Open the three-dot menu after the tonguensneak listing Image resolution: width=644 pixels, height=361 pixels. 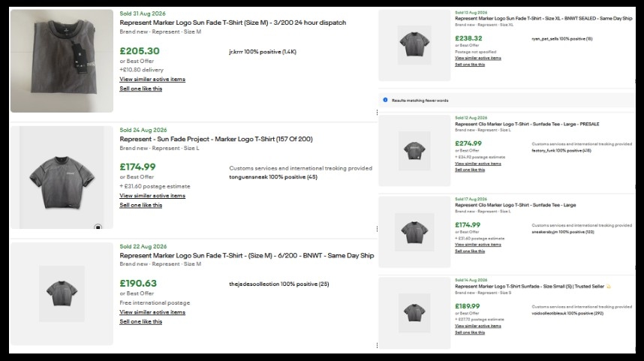click(x=377, y=229)
